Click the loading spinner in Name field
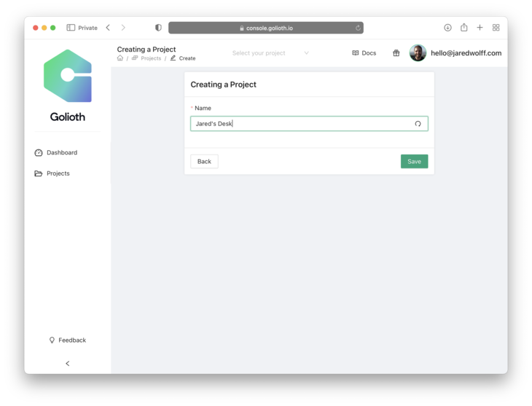The width and height of the screenshot is (532, 406). (x=418, y=124)
